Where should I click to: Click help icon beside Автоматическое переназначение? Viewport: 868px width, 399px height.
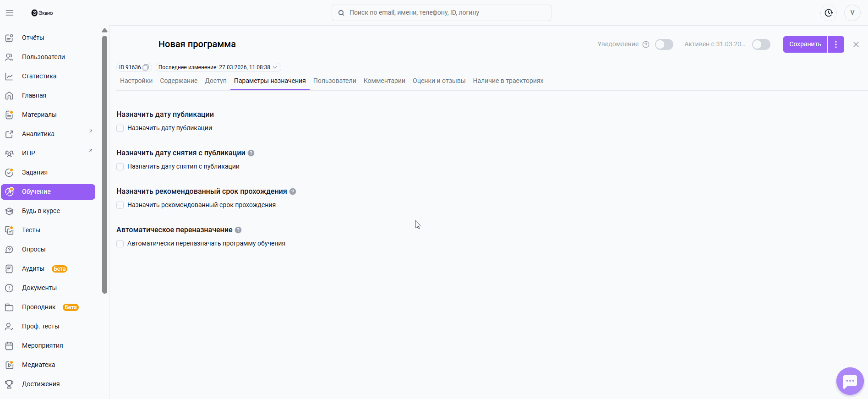[238, 230]
